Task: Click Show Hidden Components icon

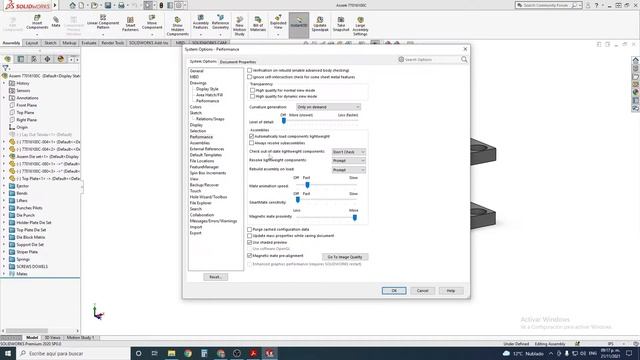Action: point(178,26)
